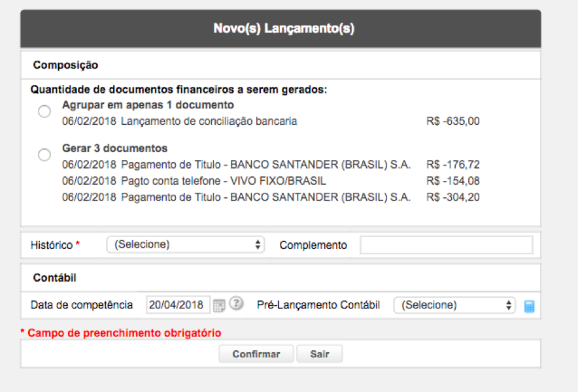Click the 'Novo(s) Lançamento(s)' title bar
The height and width of the screenshot is (392, 578).
click(x=280, y=29)
